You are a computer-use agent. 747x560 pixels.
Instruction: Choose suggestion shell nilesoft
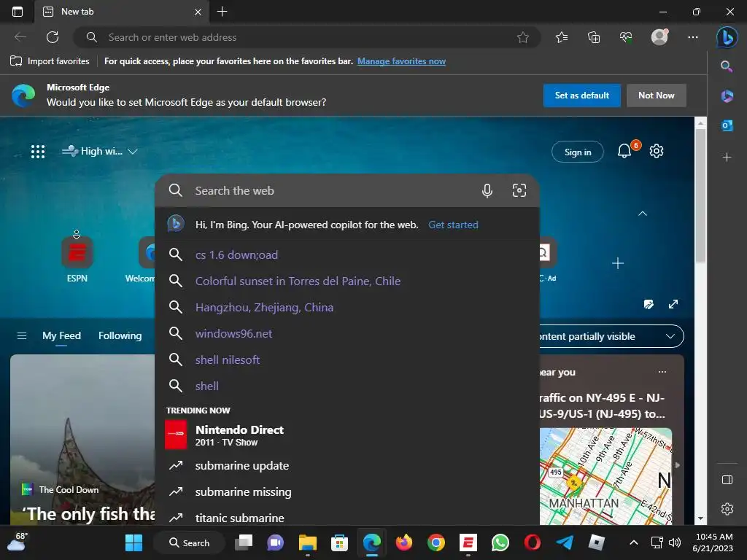(347, 359)
